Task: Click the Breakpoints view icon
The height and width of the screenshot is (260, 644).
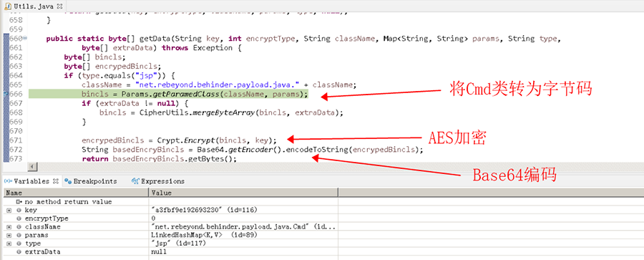Action: pyautogui.click(x=69, y=181)
